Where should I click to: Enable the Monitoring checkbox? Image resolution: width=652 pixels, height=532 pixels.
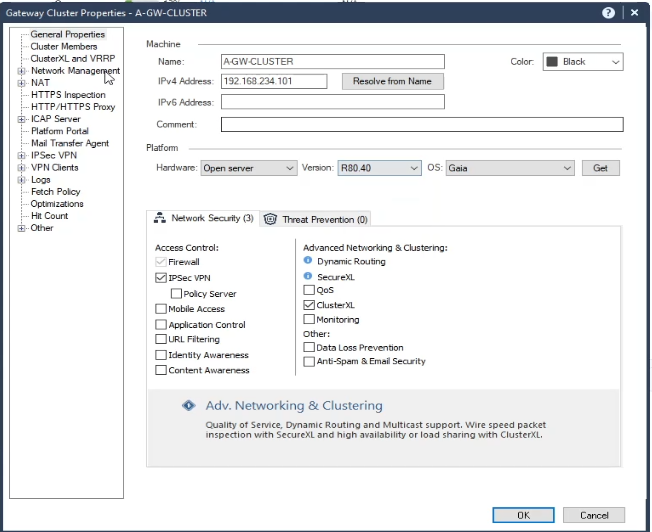309,319
